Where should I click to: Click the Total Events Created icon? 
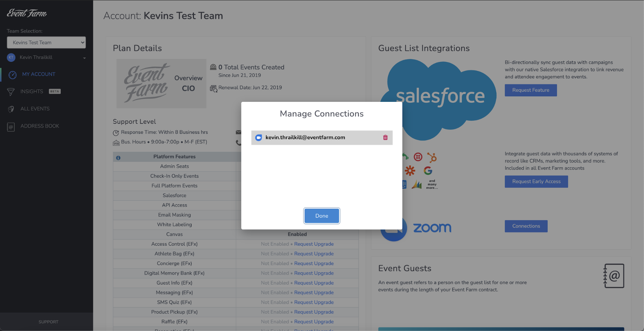point(213,67)
